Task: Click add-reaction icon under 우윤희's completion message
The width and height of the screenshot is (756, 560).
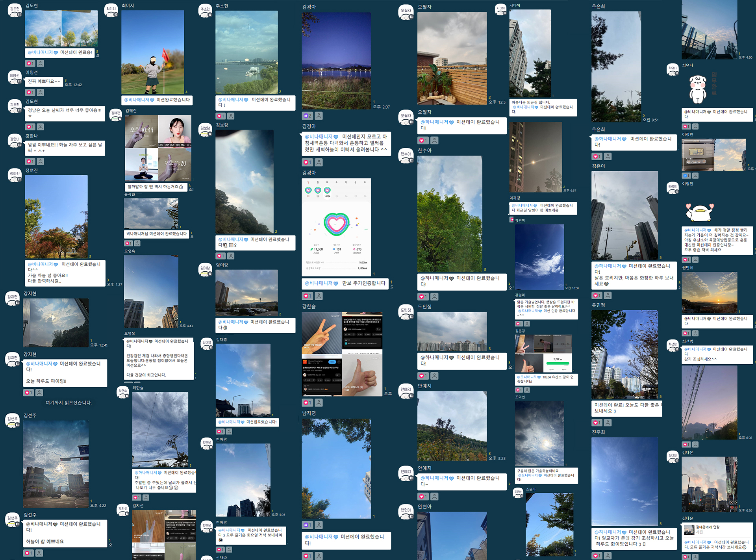Action: point(608,156)
